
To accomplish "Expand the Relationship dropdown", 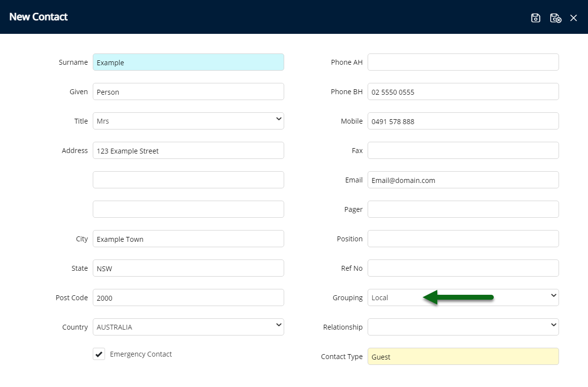I will tap(463, 327).
